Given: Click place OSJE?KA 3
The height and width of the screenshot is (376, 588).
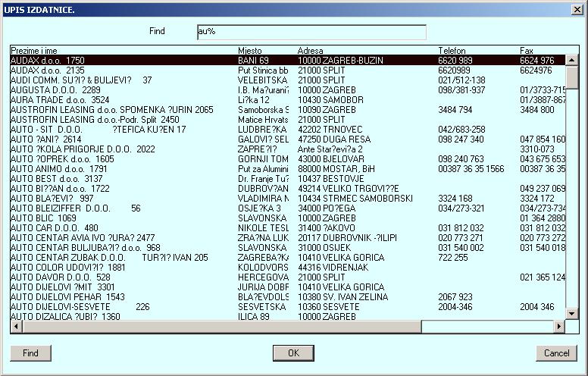Looking at the screenshot, I should pos(259,208).
